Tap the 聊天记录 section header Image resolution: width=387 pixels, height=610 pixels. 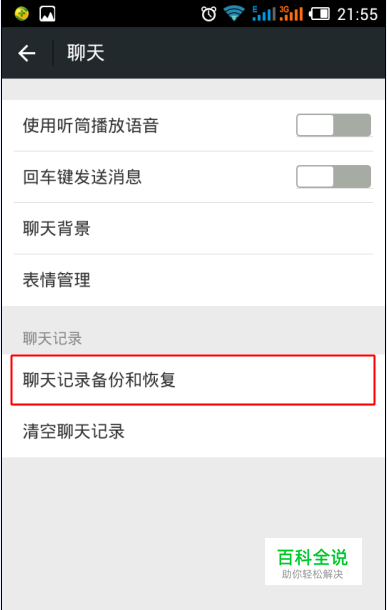(x=52, y=338)
